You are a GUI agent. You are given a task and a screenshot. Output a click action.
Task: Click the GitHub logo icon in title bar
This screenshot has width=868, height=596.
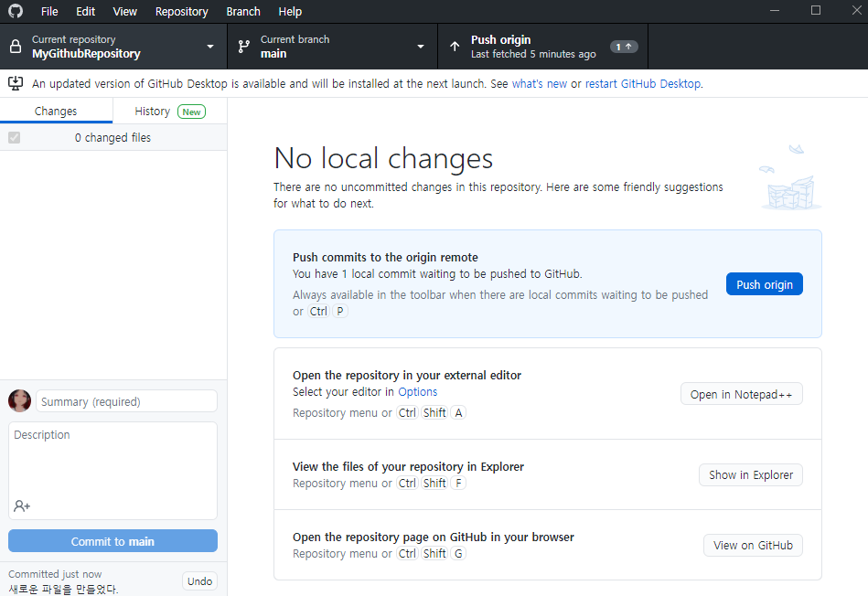click(x=16, y=11)
